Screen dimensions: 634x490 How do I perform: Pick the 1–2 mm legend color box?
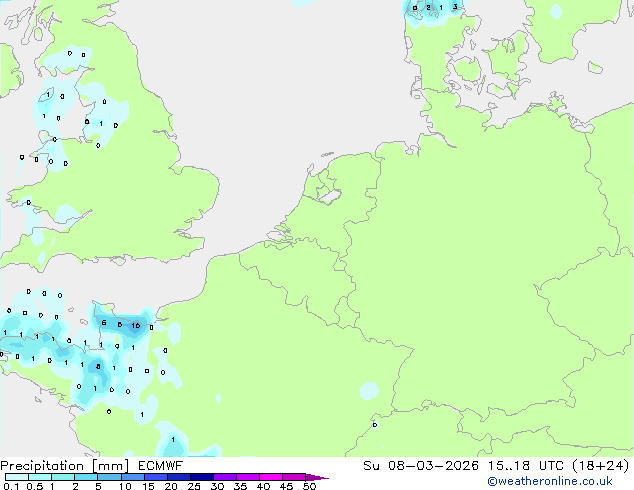pos(63,477)
